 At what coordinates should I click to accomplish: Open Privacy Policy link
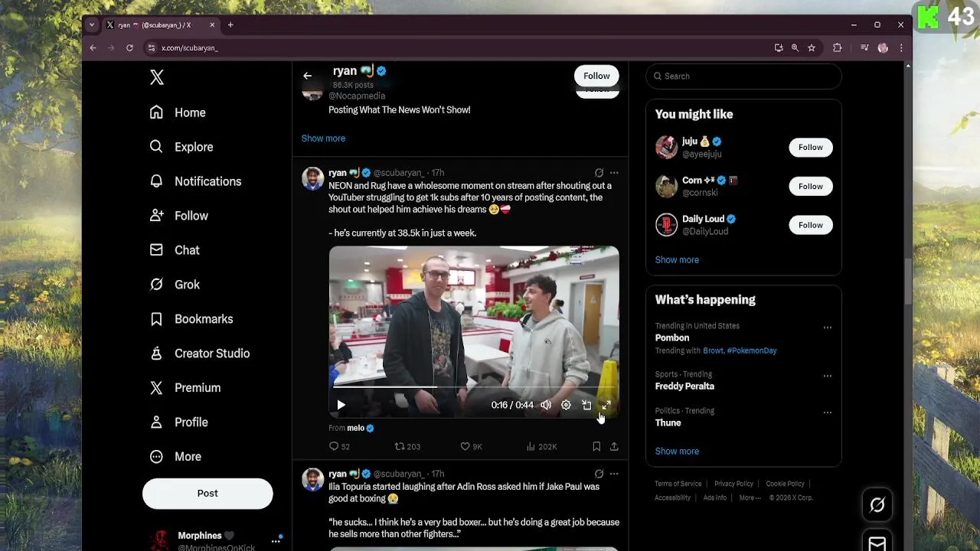(x=733, y=484)
